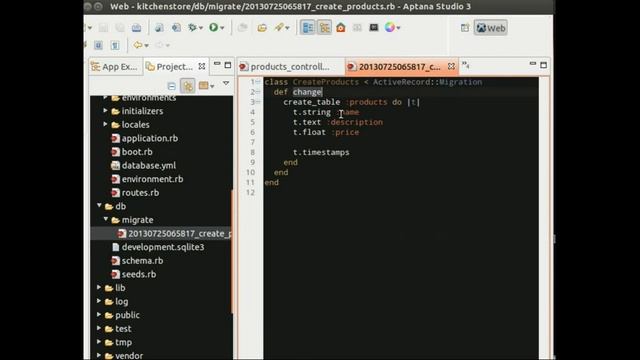Screen dimensions: 640x360
Task: Click the Debug bug icon in toolbar
Action: [192, 27]
